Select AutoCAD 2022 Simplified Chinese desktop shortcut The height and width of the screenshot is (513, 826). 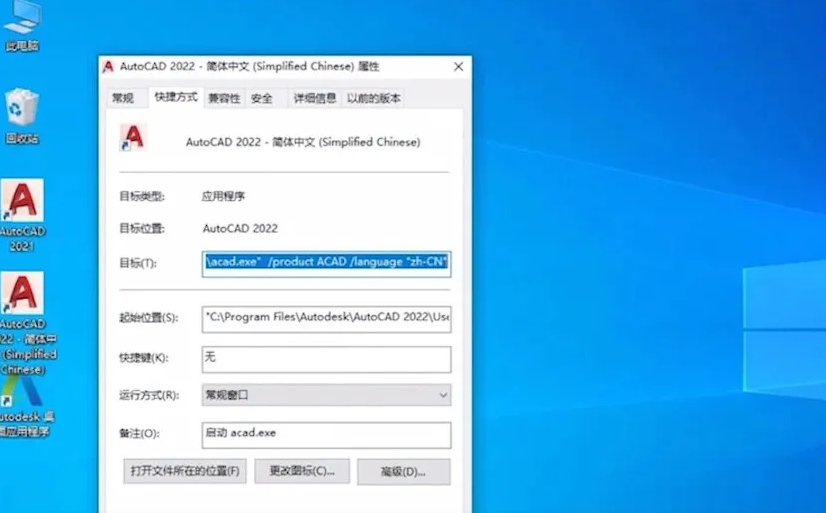[23, 322]
